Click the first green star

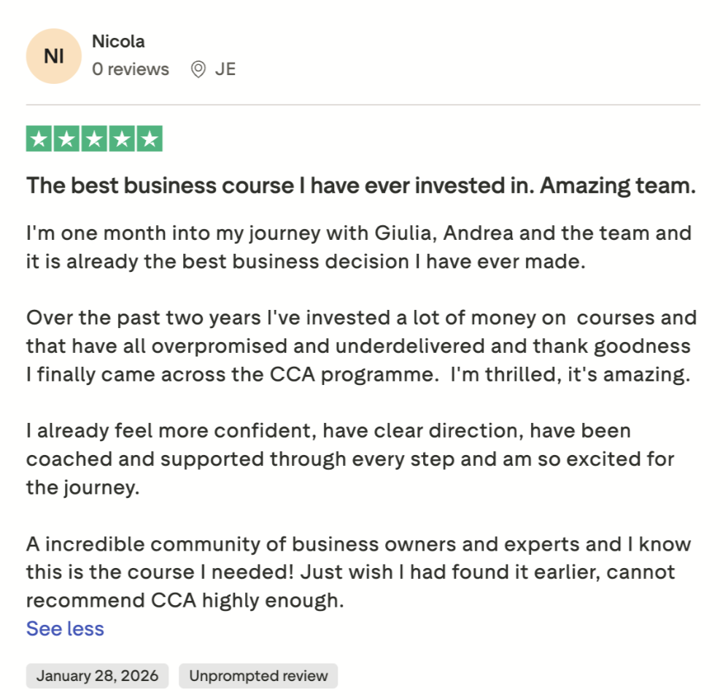(39, 139)
